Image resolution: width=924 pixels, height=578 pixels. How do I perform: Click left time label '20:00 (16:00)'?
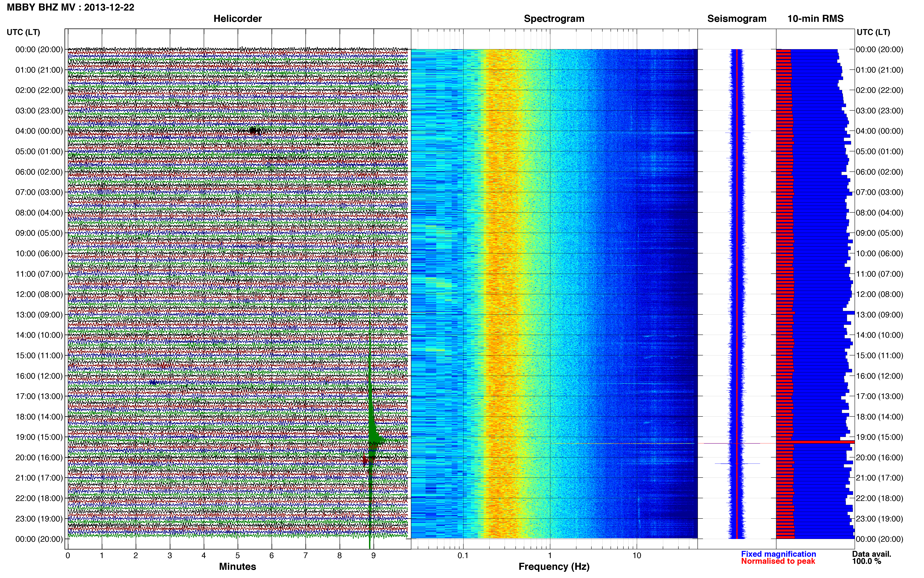click(x=39, y=458)
